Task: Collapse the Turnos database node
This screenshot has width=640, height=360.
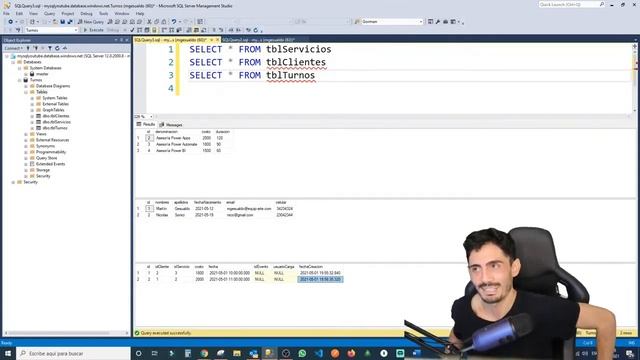Action: (x=19, y=80)
